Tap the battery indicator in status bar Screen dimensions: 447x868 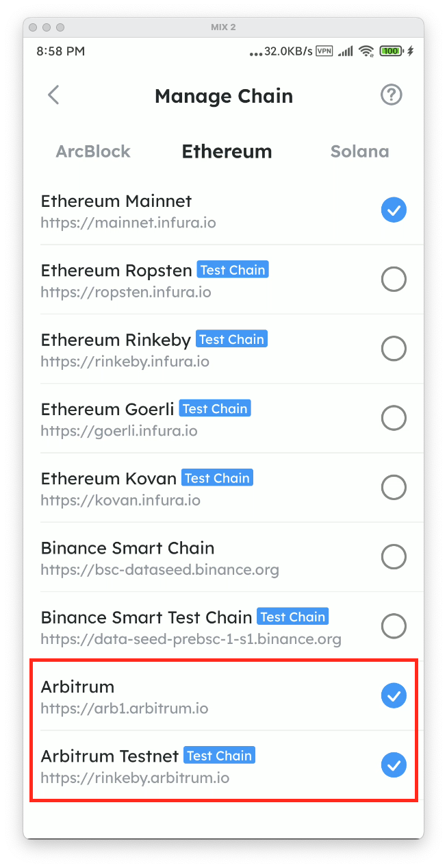pyautogui.click(x=391, y=51)
